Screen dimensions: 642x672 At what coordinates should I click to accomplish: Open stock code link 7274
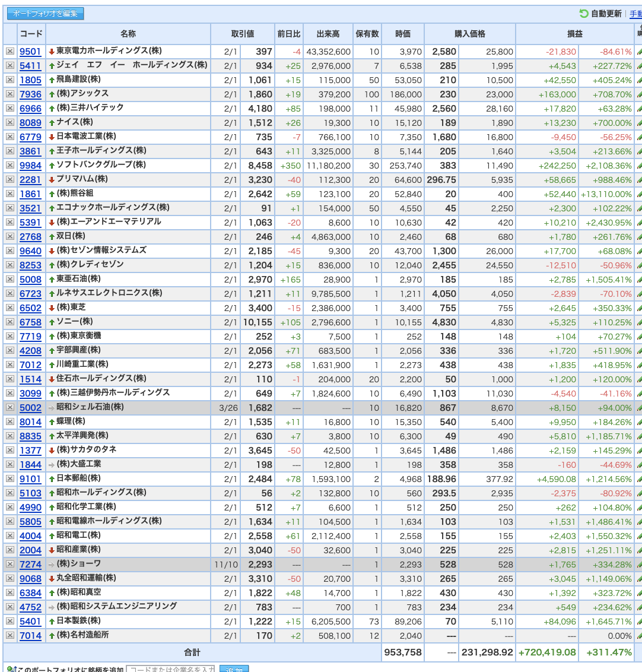click(x=30, y=565)
